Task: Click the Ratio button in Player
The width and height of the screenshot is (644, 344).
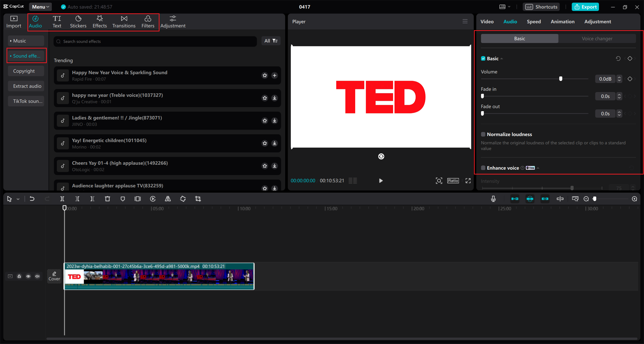Action: (x=453, y=181)
